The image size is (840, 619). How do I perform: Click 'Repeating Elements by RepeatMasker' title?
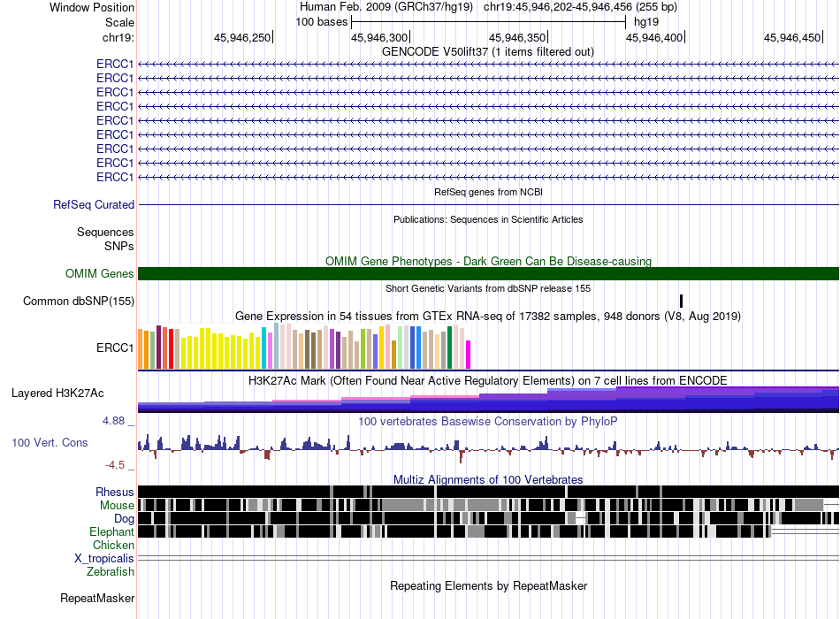point(489,585)
